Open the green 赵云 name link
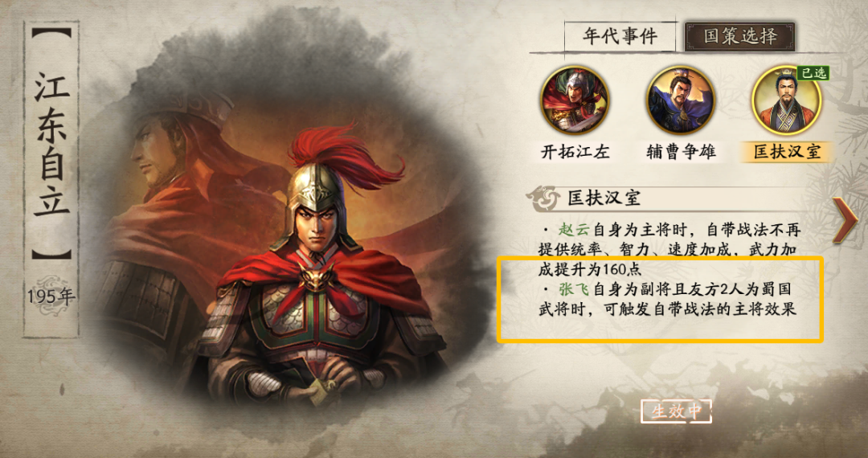The image size is (868, 458). (574, 228)
